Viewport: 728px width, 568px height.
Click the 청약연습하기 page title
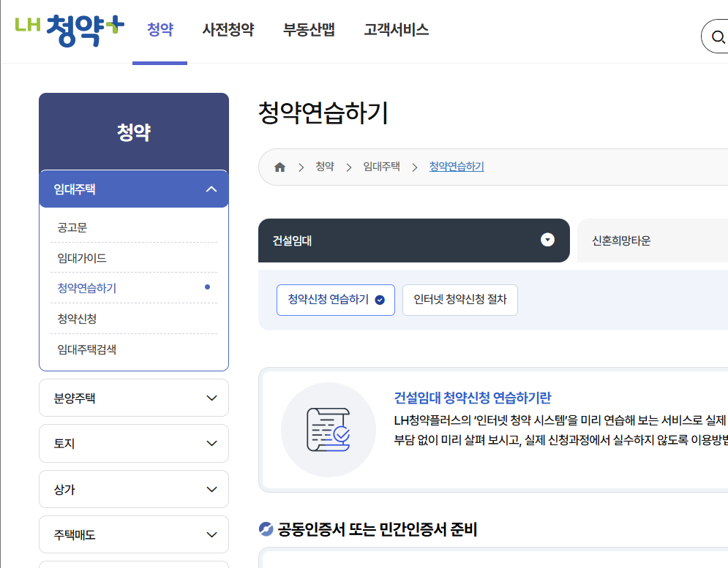(x=323, y=113)
